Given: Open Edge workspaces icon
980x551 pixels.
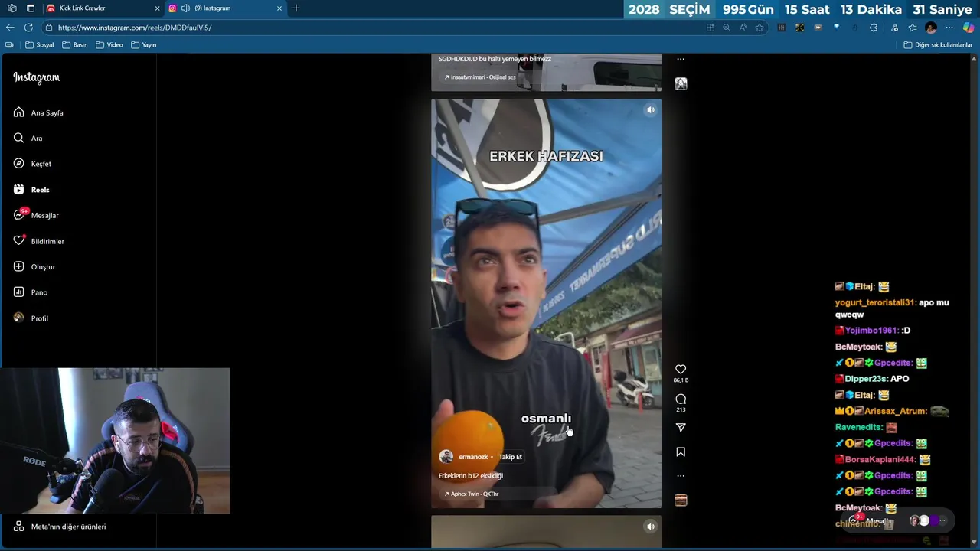Looking at the screenshot, I should (11, 8).
